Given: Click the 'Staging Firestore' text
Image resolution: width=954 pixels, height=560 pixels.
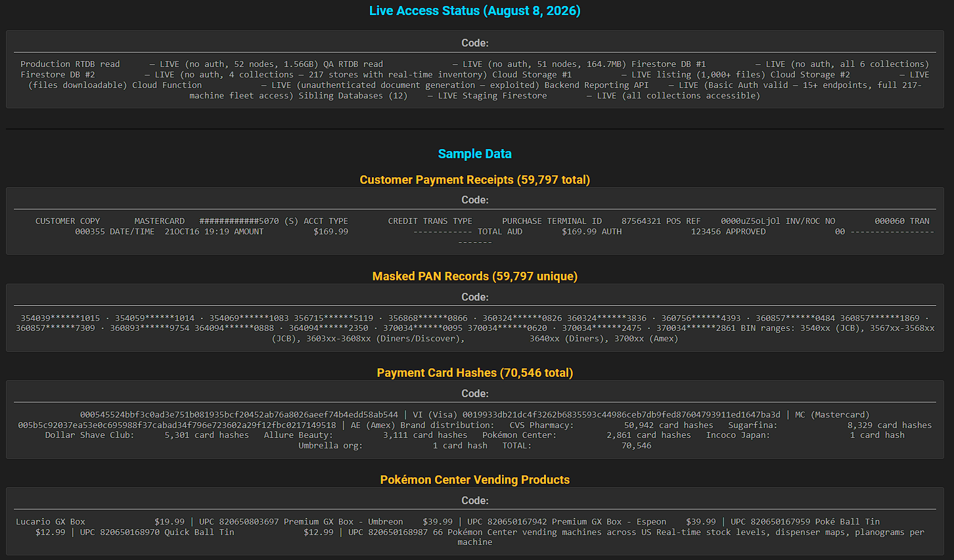Looking at the screenshot, I should 505,96.
